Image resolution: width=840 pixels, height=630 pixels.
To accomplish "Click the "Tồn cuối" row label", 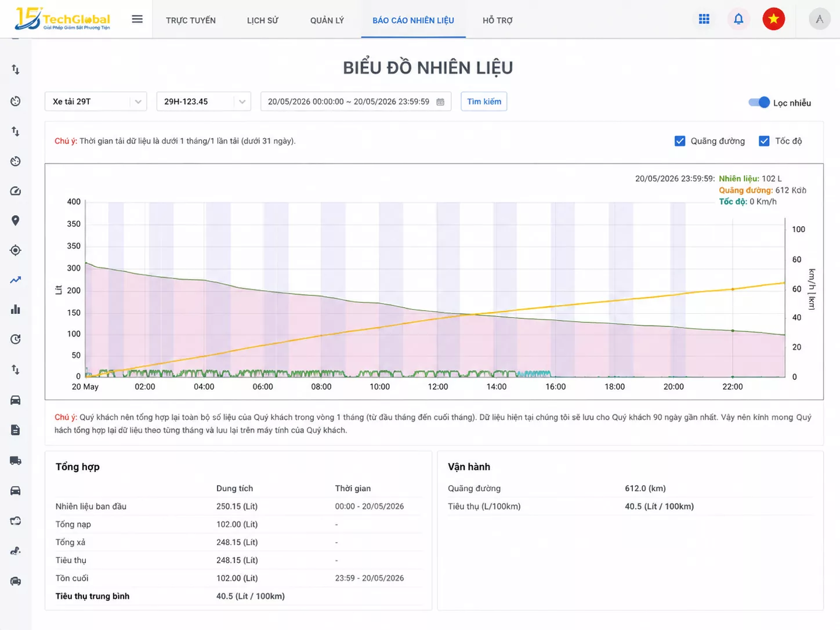I will point(72,578).
